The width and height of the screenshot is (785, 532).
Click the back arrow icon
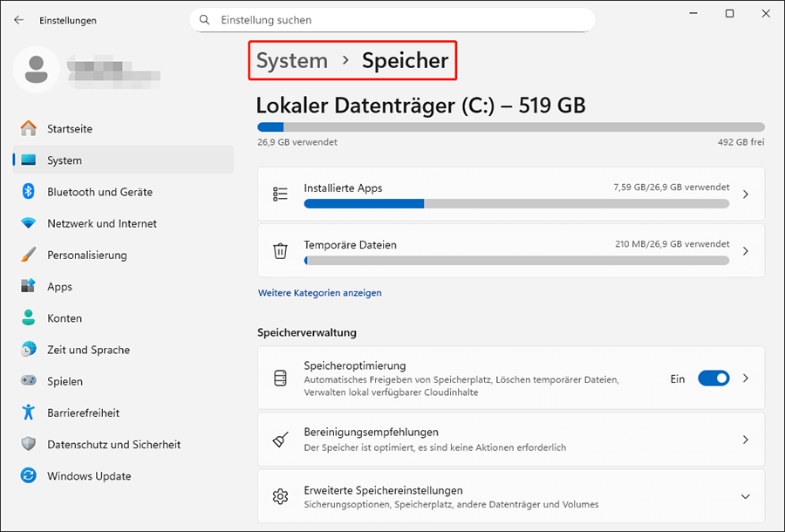click(18, 20)
